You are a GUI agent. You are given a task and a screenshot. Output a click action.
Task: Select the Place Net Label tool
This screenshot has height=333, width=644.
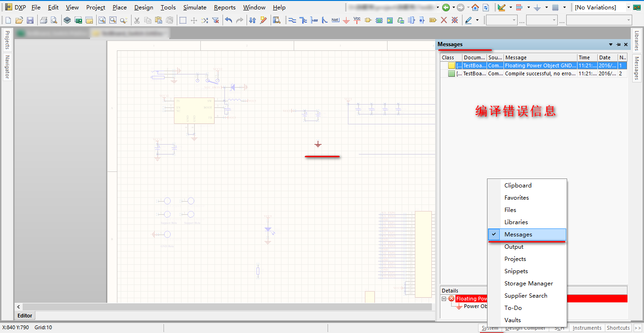335,20
